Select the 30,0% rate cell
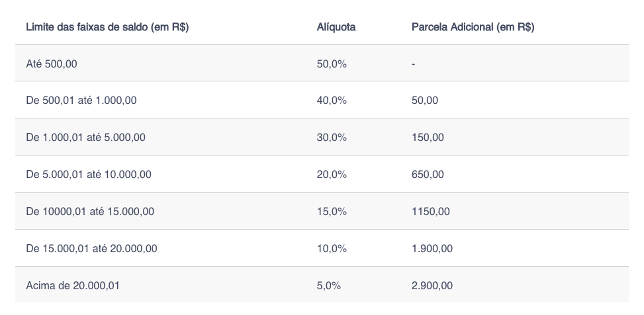The width and height of the screenshot is (644, 315). [332, 138]
